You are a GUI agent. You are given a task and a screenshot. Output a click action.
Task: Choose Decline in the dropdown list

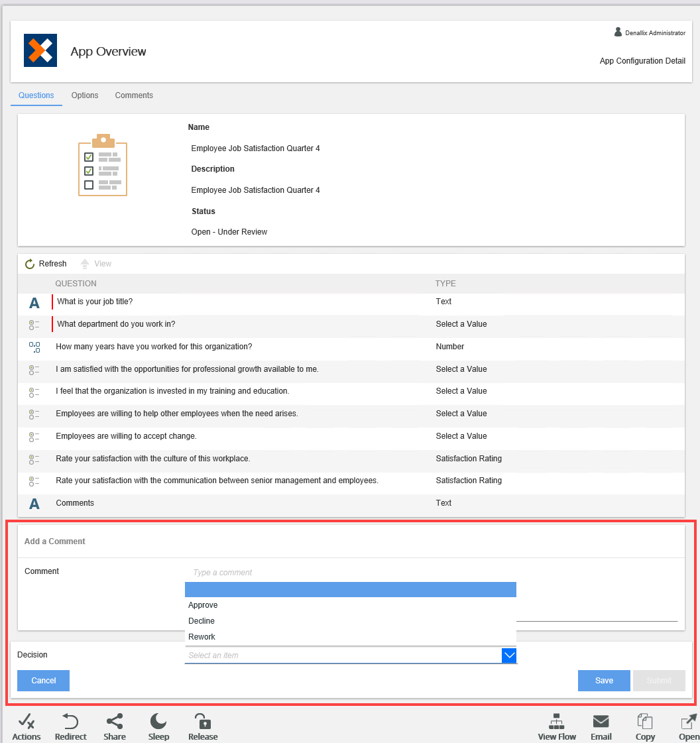click(202, 621)
